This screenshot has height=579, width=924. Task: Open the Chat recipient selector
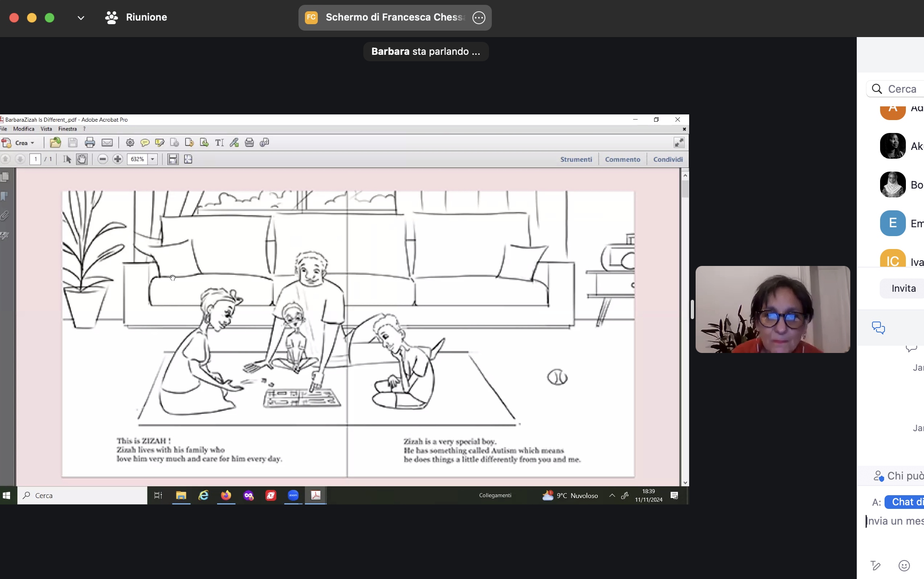coord(905,502)
